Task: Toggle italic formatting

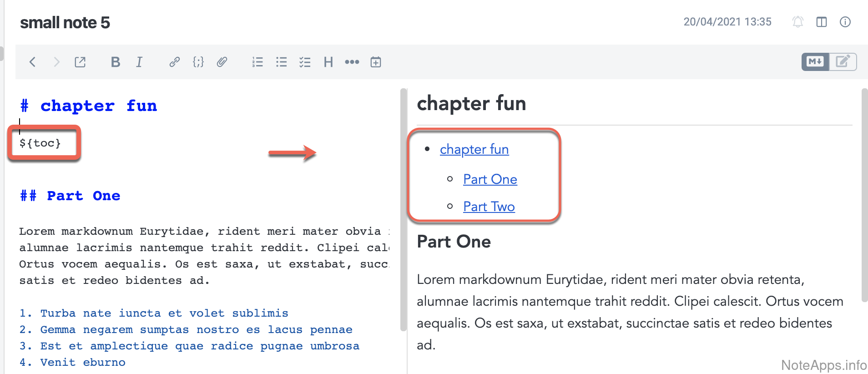Action: click(x=139, y=62)
